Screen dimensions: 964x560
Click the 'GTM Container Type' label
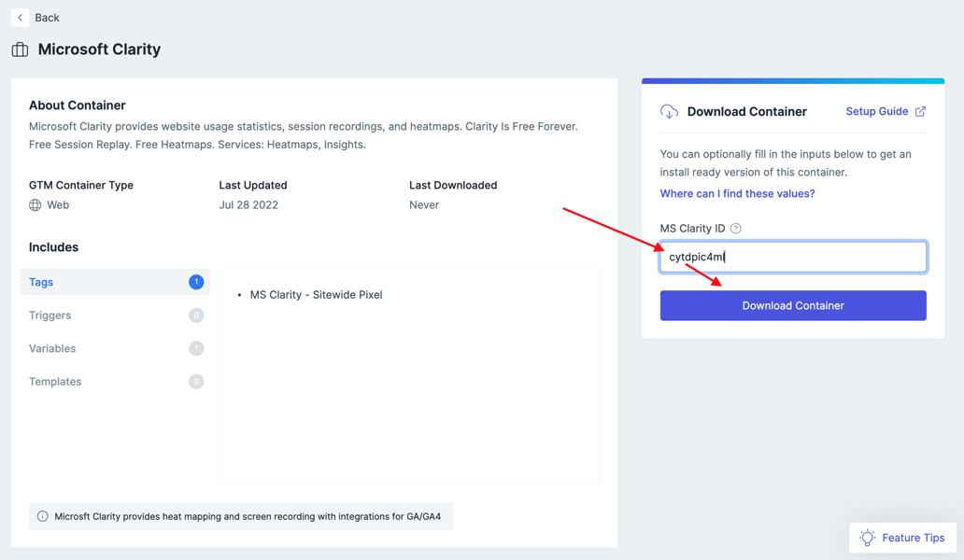pos(81,186)
